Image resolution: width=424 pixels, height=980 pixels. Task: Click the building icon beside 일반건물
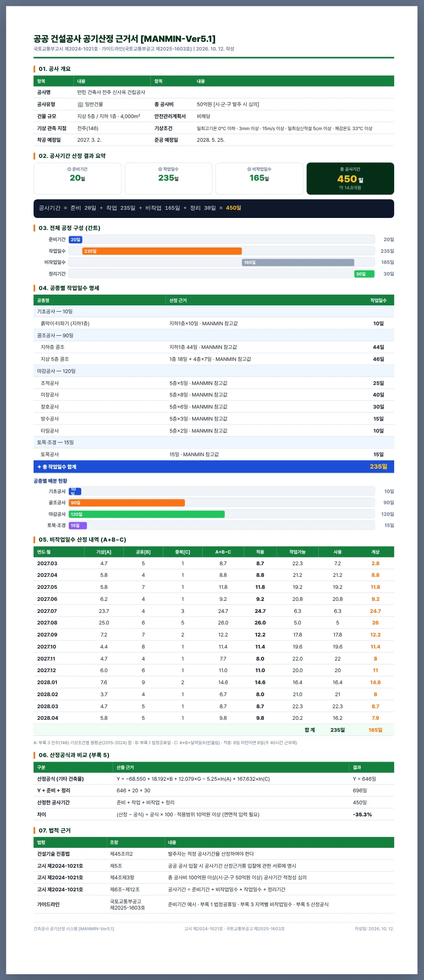[x=80, y=104]
